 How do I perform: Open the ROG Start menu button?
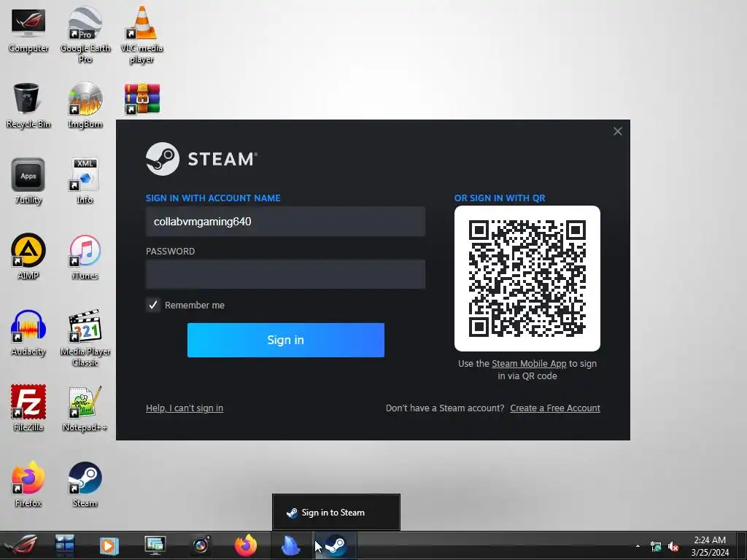20,545
